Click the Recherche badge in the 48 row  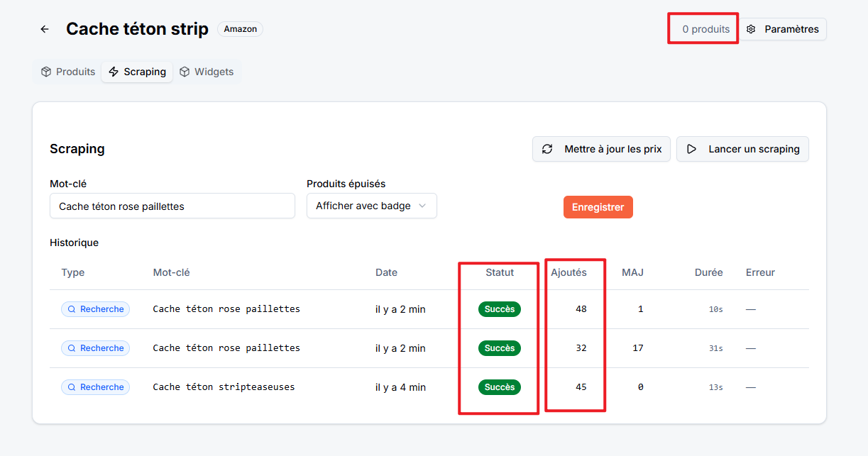click(95, 309)
